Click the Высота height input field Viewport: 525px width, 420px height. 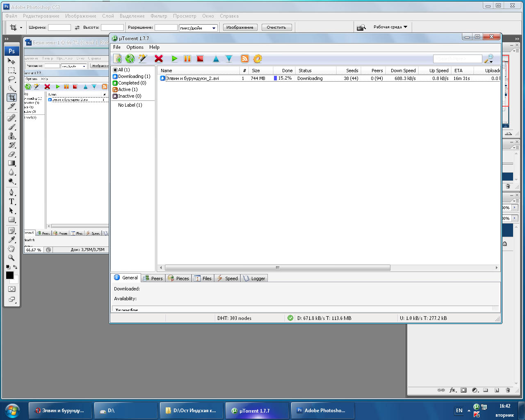112,27
